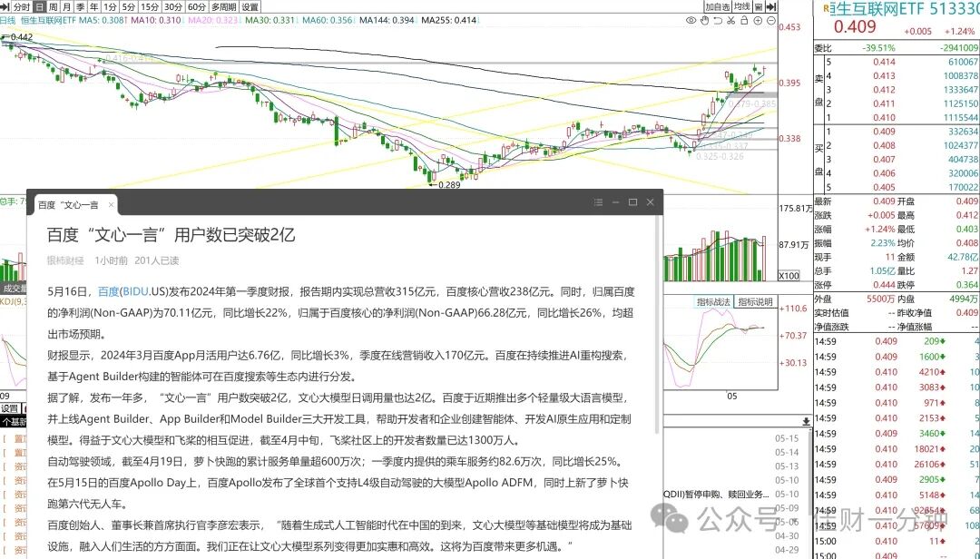980x559 pixels.
Task: Close the 百度"文心一言" news tab
Action: point(111,204)
